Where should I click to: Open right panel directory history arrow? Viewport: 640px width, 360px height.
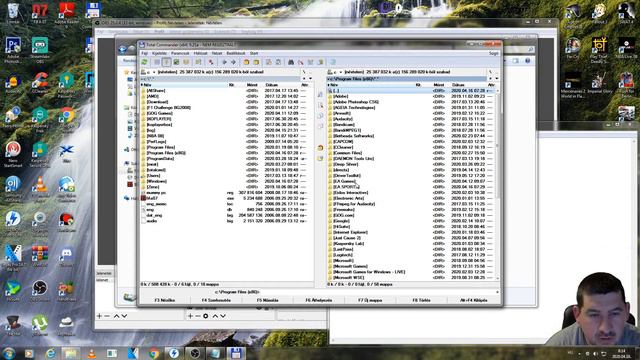[497, 78]
